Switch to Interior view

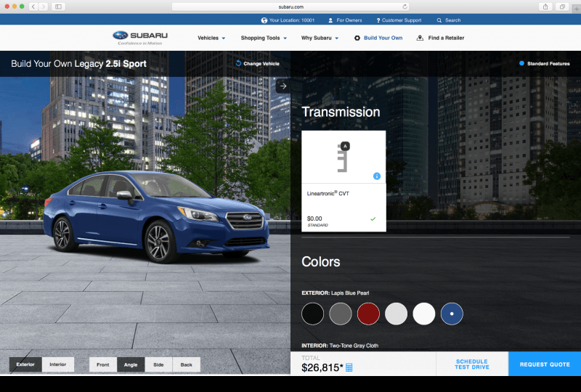(58, 364)
